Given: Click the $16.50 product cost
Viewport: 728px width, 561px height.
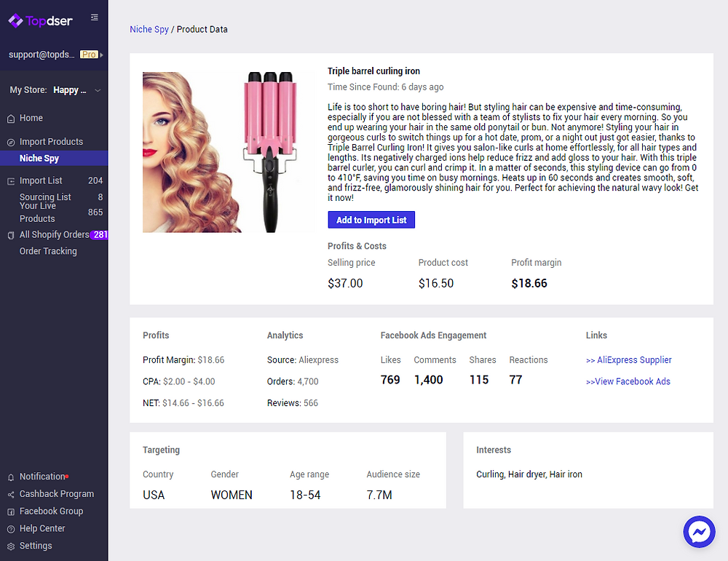Looking at the screenshot, I should tap(436, 283).
